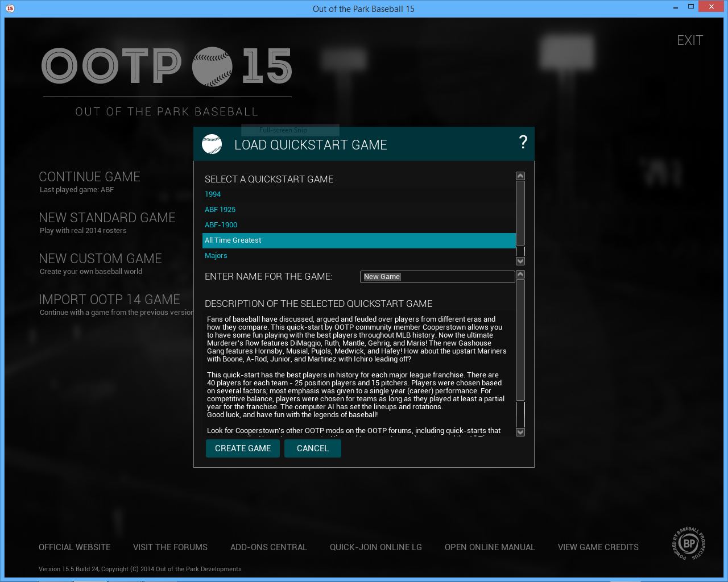Image resolution: width=728 pixels, height=582 pixels.
Task: Select the ABF 1925 quickstart
Action: 220,210
